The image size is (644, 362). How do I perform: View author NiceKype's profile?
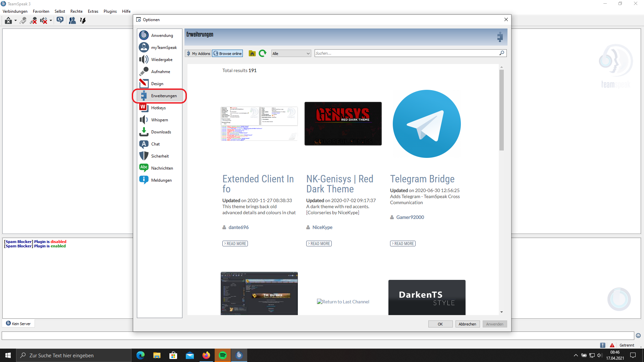pos(322,227)
